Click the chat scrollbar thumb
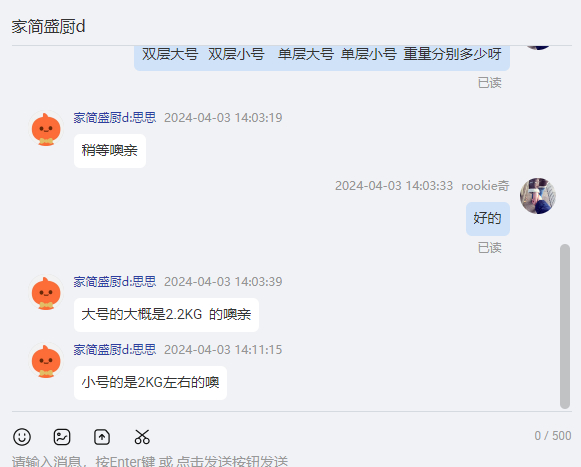 click(565, 326)
